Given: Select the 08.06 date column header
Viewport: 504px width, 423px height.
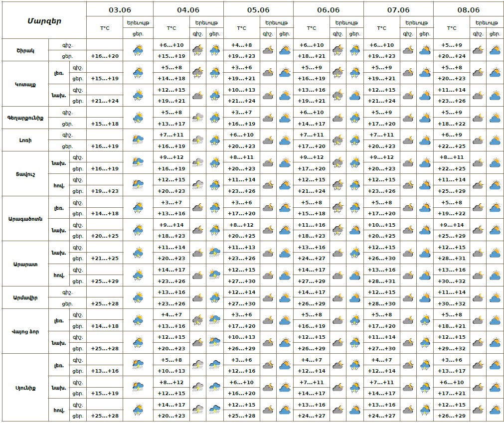Looking at the screenshot, I should coord(468,9).
